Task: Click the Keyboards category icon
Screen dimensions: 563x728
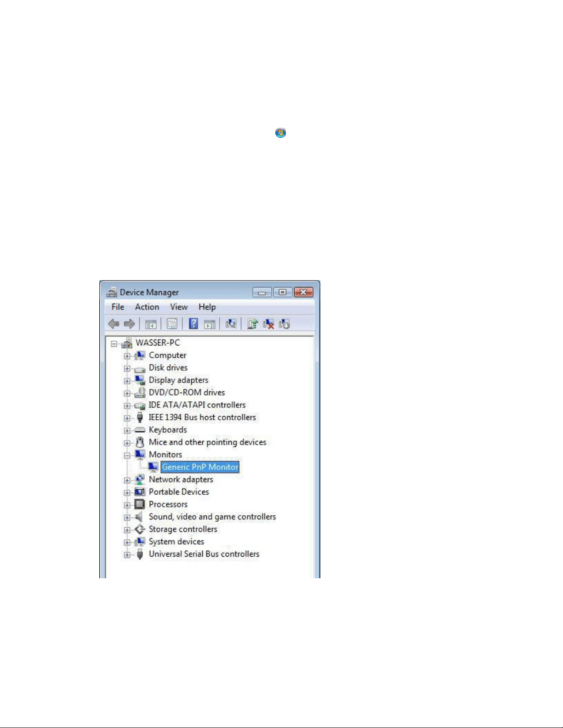Action: coord(140,430)
